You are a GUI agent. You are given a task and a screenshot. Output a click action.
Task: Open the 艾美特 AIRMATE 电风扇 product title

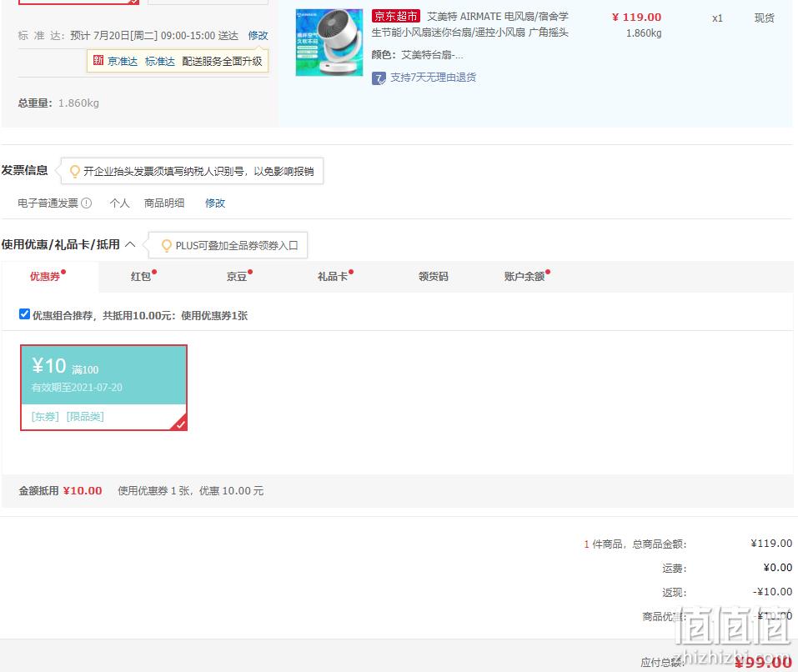pyautogui.click(x=469, y=24)
